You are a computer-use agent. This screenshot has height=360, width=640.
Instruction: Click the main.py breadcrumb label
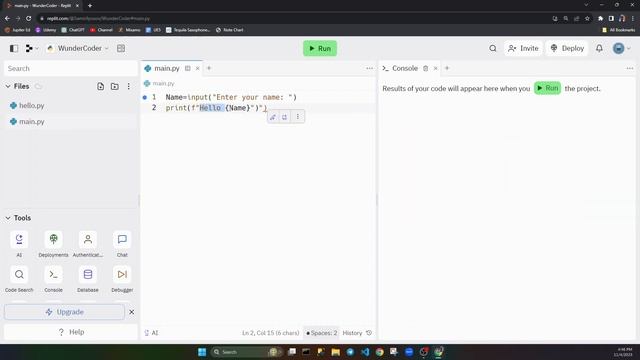click(x=163, y=83)
